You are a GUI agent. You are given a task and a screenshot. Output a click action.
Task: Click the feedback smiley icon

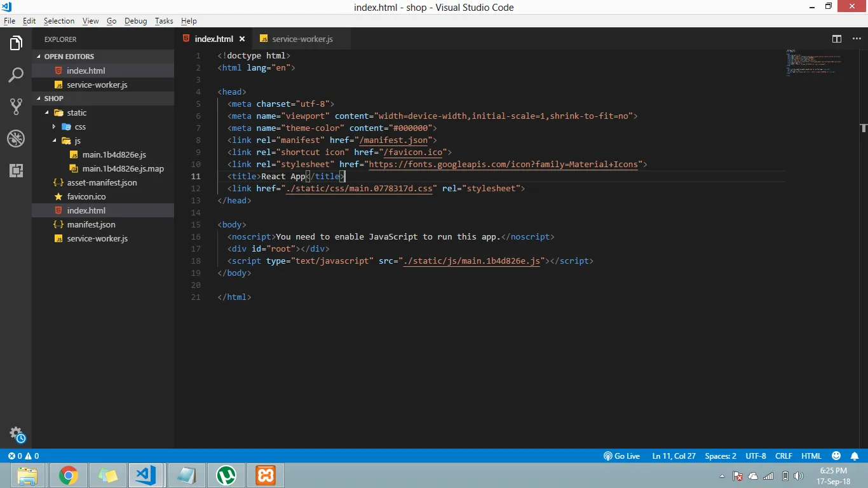[836, 456]
